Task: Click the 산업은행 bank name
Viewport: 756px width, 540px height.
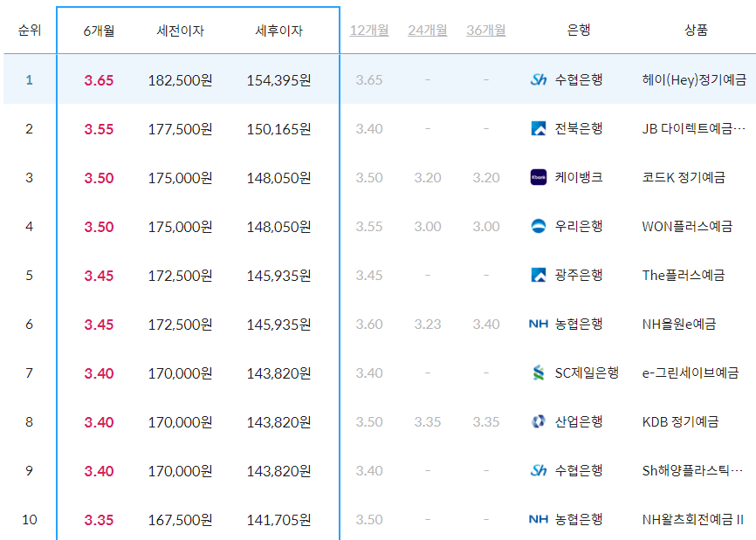Action: click(579, 421)
